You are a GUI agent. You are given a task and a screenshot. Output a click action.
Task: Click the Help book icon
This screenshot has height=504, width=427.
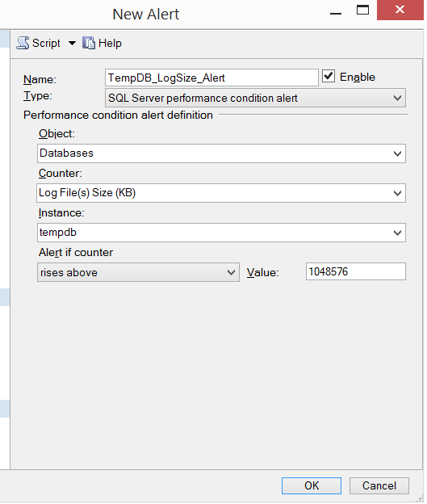pyautogui.click(x=89, y=43)
